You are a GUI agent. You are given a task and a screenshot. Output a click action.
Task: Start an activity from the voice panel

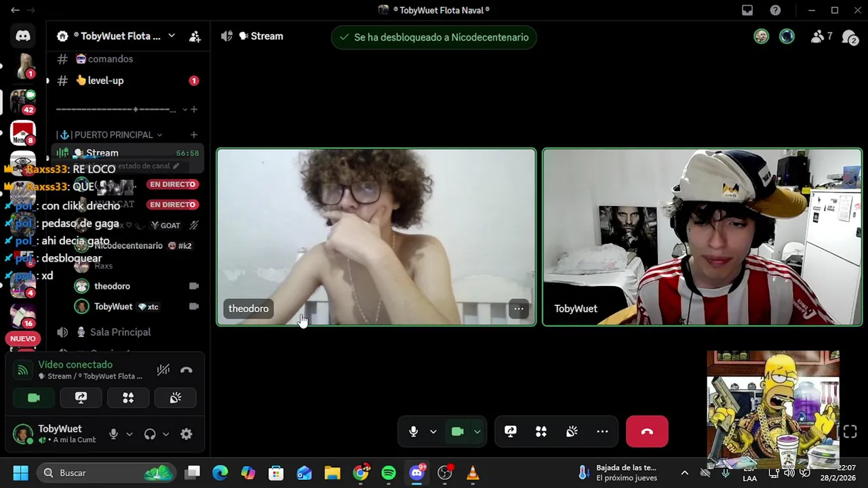(x=128, y=398)
